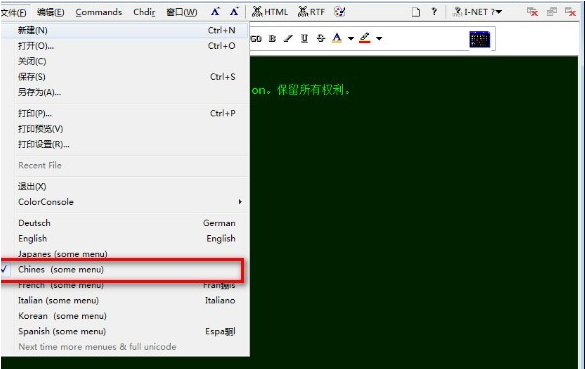Open the color palette icon
585x369 pixels.
[x=340, y=12]
